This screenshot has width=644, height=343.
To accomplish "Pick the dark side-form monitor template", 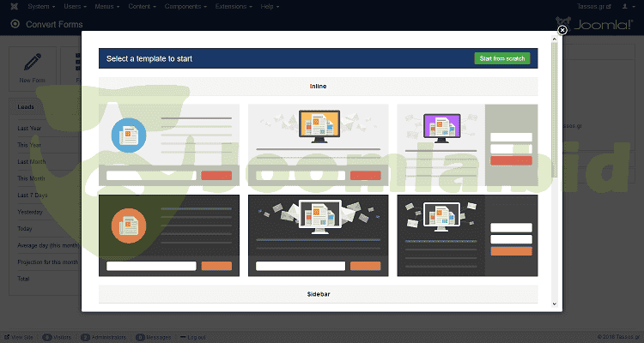I will (466, 235).
